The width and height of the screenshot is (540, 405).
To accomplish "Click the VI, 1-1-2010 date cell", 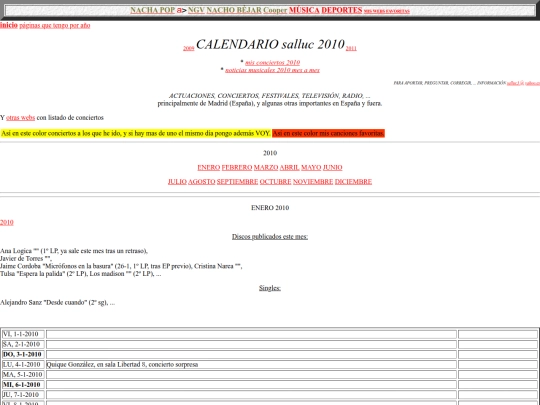I will click(23, 334).
